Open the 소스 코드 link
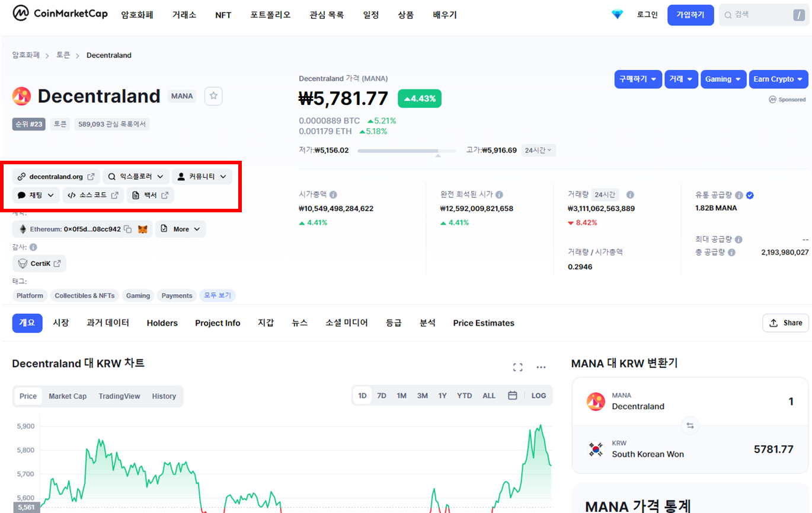The image size is (812, 513). [x=93, y=195]
